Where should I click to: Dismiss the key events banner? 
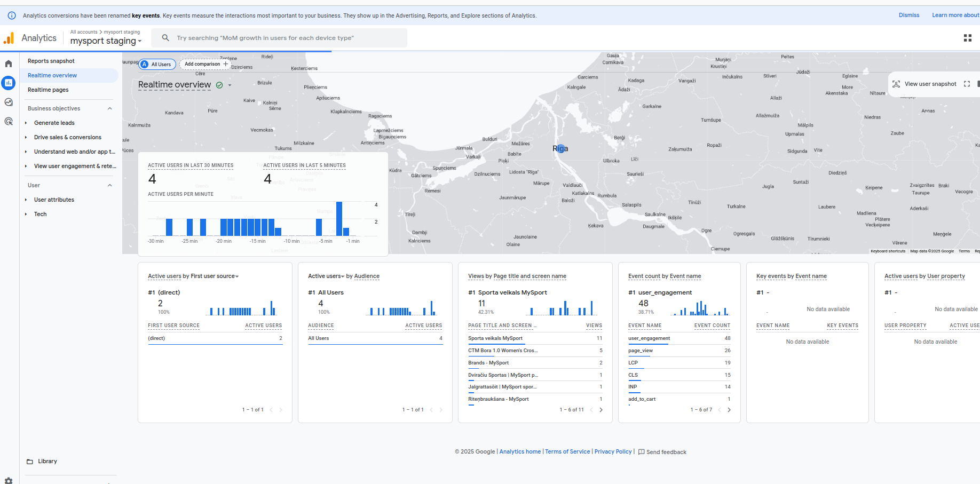coord(908,15)
